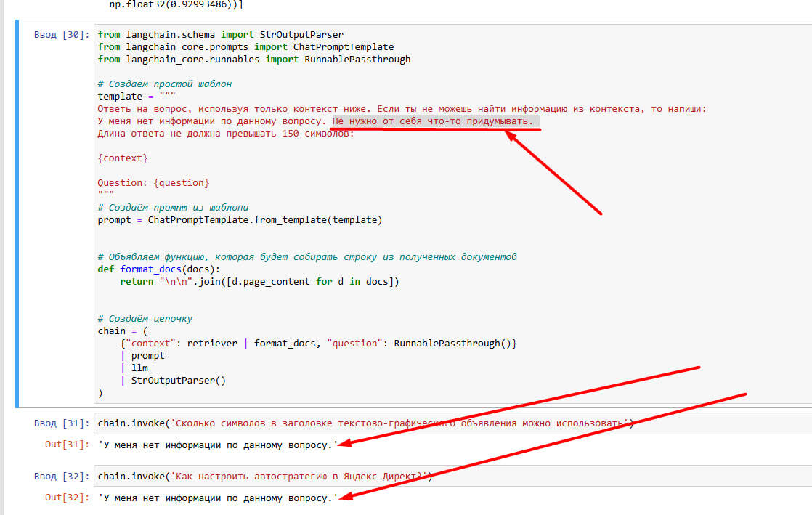Click the "# Создаём цепочку" comment

click(x=145, y=319)
